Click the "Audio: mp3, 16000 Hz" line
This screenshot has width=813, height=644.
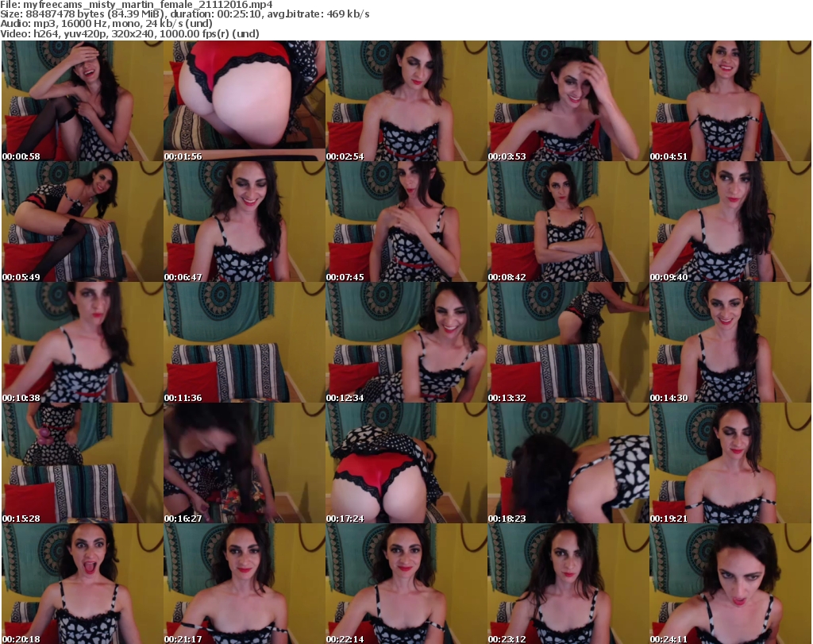(x=106, y=24)
